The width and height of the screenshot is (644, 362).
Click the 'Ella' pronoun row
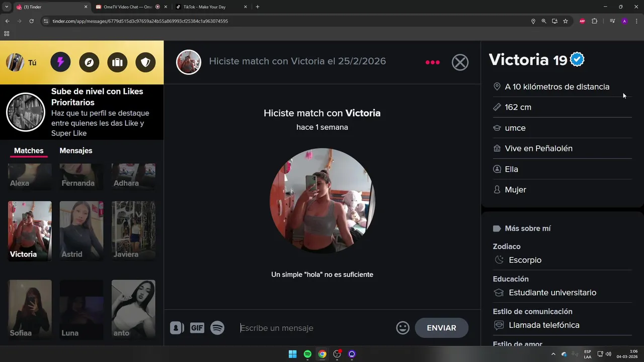[562, 169]
